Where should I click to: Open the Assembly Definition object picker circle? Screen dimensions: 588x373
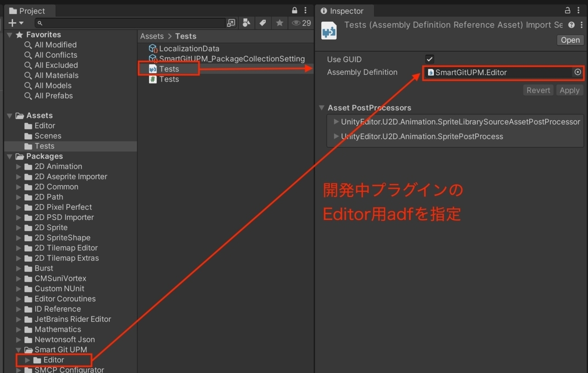point(578,72)
